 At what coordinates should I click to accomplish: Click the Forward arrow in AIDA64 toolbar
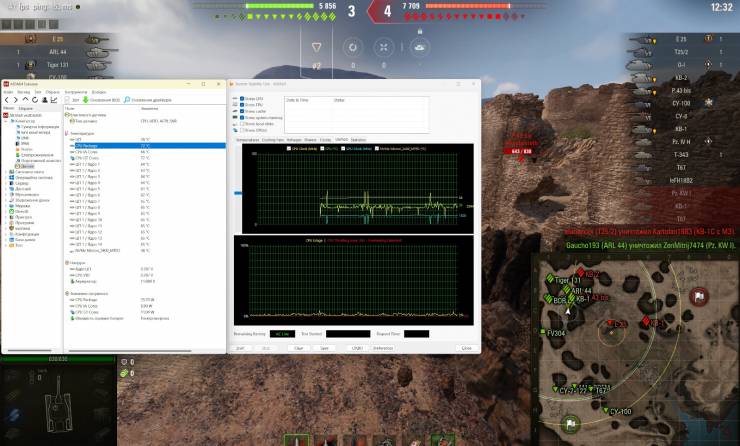15,100
